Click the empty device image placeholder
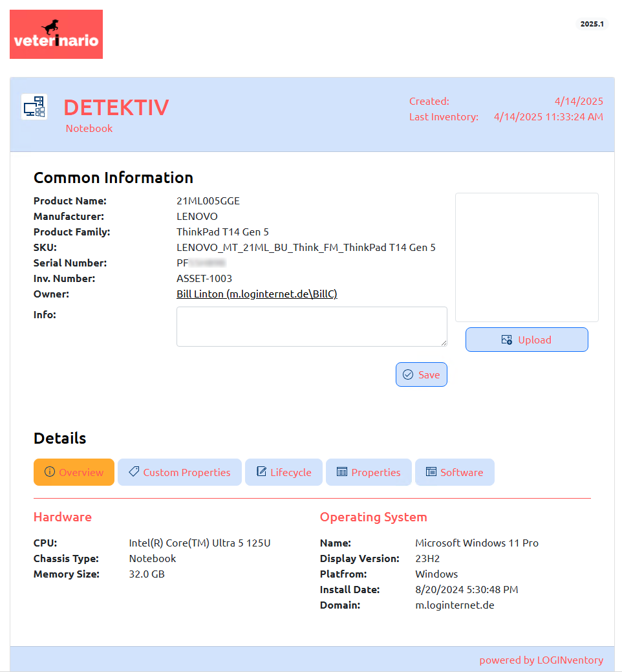Viewport: 622px width, 672px height. [x=526, y=257]
